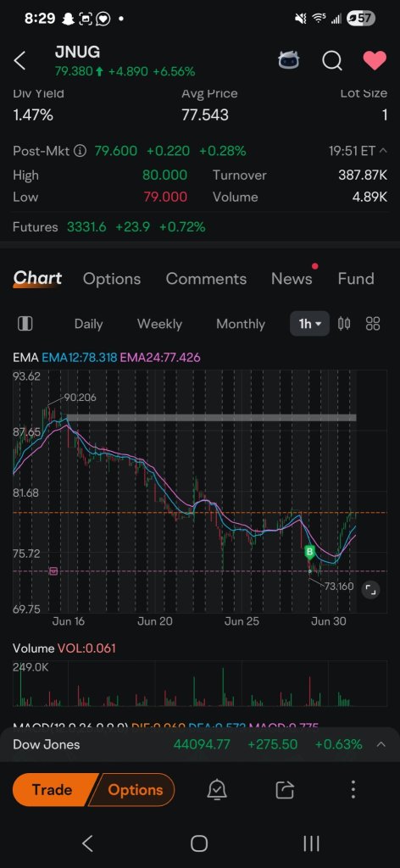Viewport: 400px width, 868px height.
Task: Expand the Dow Jones index bar
Action: tap(381, 744)
